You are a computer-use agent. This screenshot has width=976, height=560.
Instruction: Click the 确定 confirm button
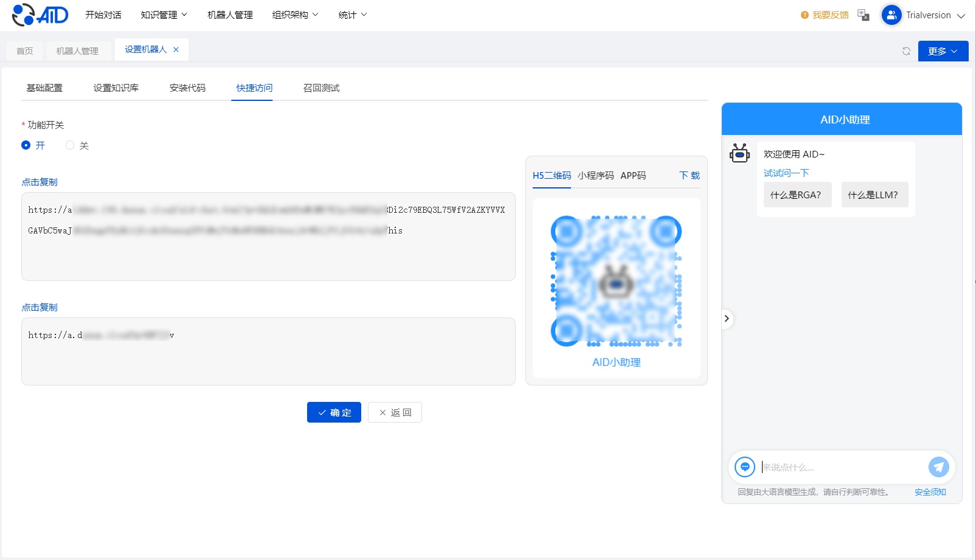click(334, 412)
